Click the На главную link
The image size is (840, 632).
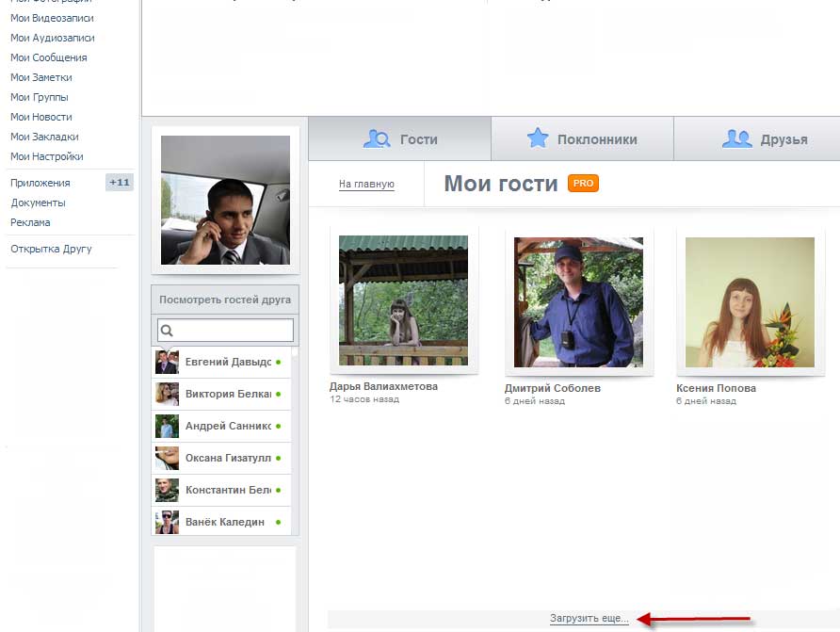366,185
